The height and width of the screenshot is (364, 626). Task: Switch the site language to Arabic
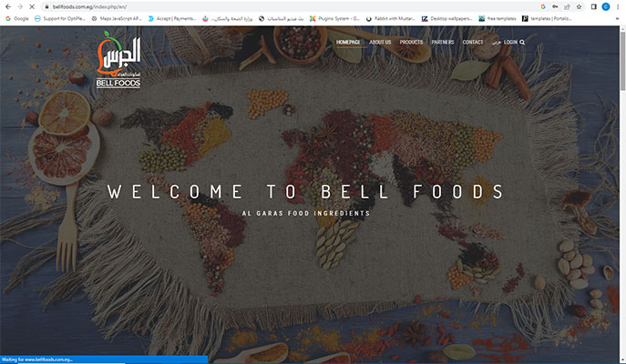(496, 42)
